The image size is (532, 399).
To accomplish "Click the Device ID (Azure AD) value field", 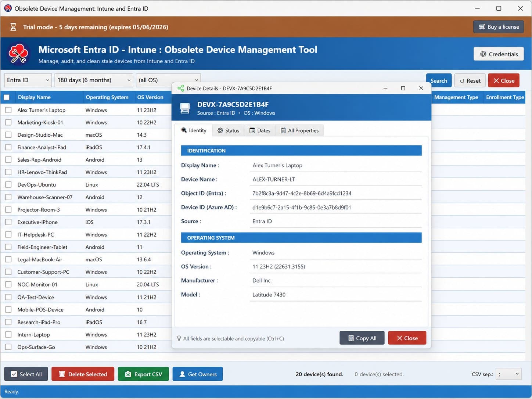I will (x=335, y=207).
